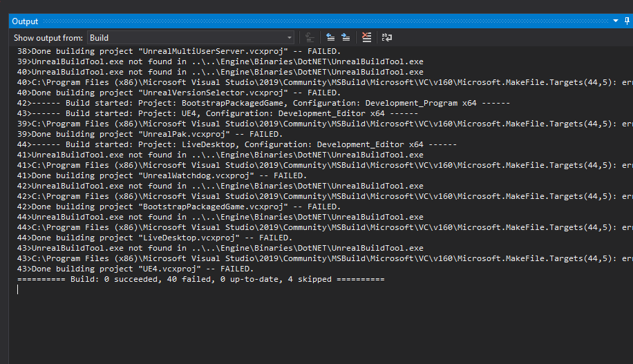Click the Output panel title
The width and height of the screenshot is (633, 364).
click(x=25, y=21)
